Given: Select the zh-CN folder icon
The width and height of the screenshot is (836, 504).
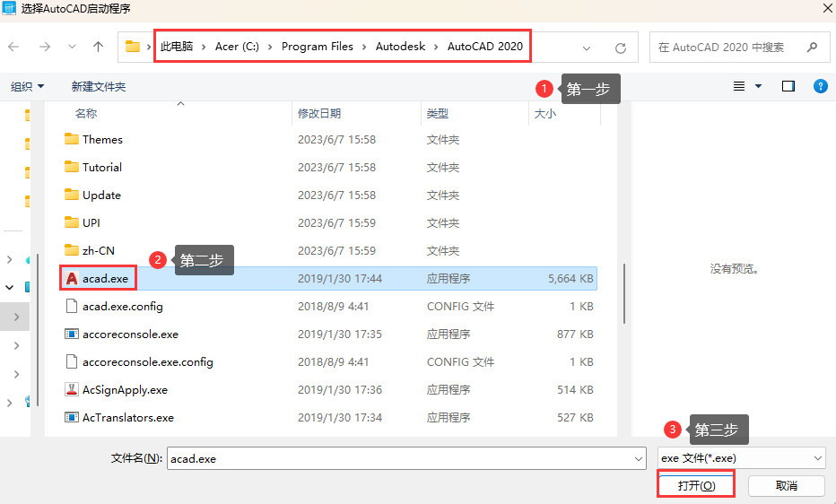Looking at the screenshot, I should [72, 250].
